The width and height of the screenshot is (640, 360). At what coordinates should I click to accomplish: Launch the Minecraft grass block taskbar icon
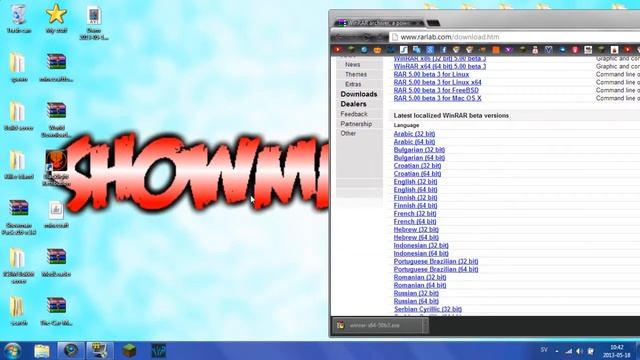tap(129, 351)
